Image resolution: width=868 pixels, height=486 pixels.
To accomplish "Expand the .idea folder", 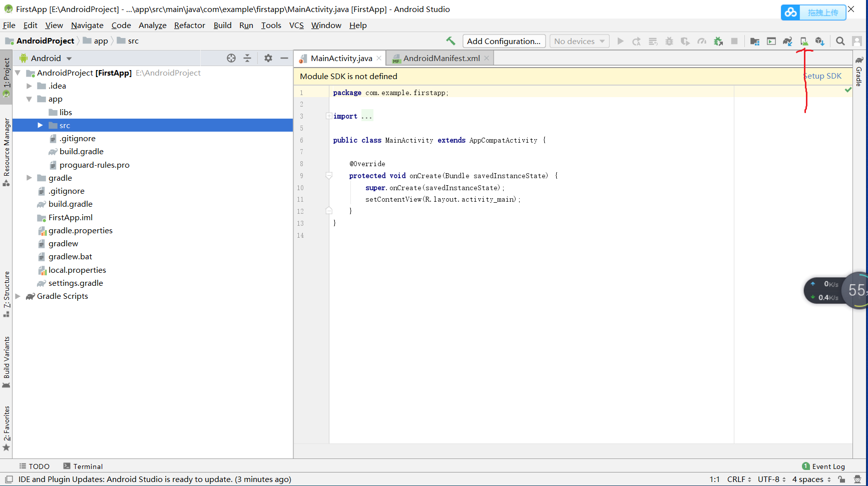I will tap(29, 86).
